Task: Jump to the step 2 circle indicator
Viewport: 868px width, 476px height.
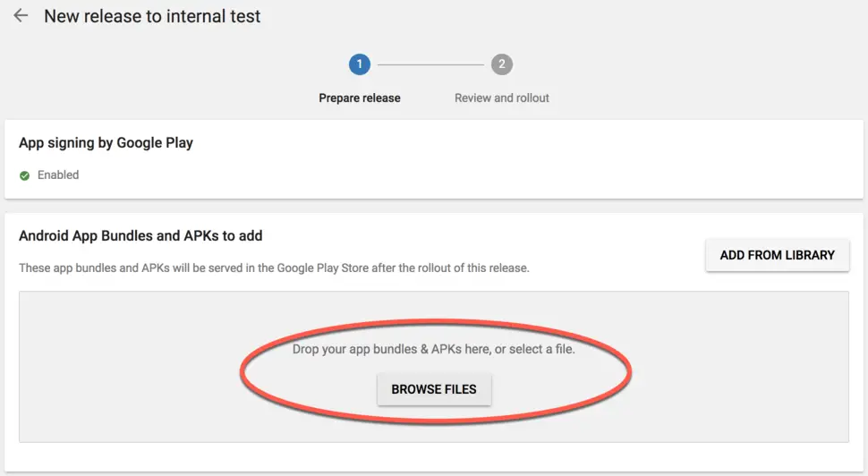Action: click(502, 64)
